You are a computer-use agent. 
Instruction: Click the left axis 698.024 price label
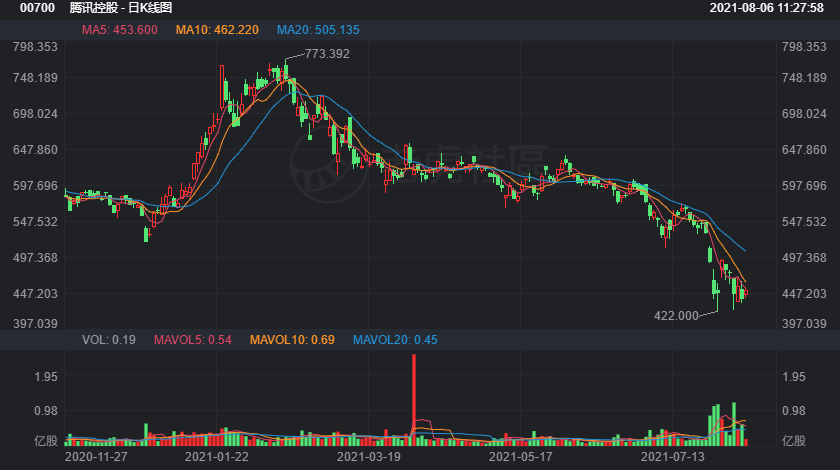tap(35, 114)
